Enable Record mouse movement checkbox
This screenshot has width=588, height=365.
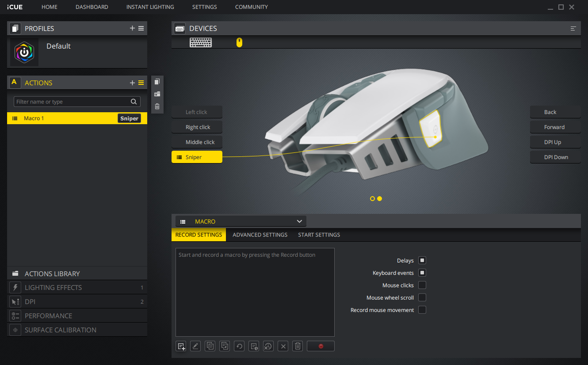coord(422,310)
